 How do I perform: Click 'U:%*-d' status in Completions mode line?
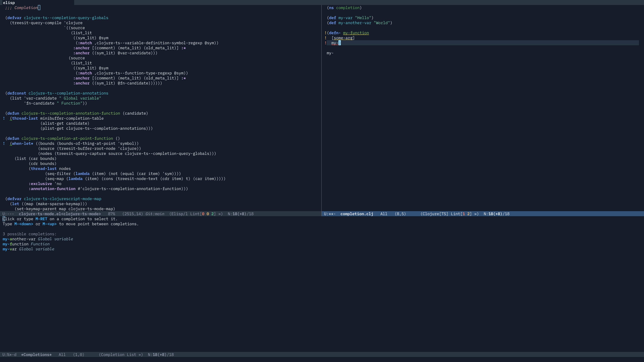[x=10, y=355]
